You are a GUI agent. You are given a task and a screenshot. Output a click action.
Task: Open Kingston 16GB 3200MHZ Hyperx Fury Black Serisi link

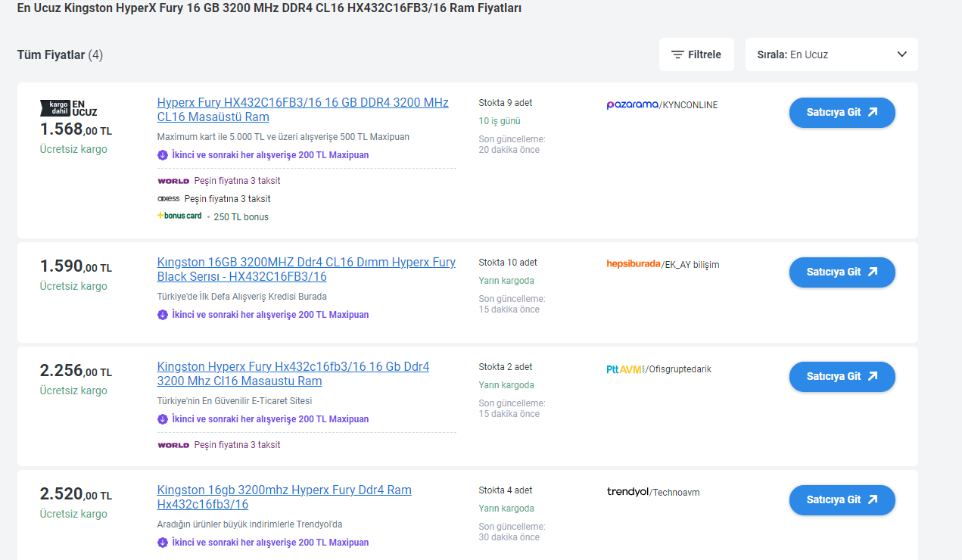tap(307, 269)
